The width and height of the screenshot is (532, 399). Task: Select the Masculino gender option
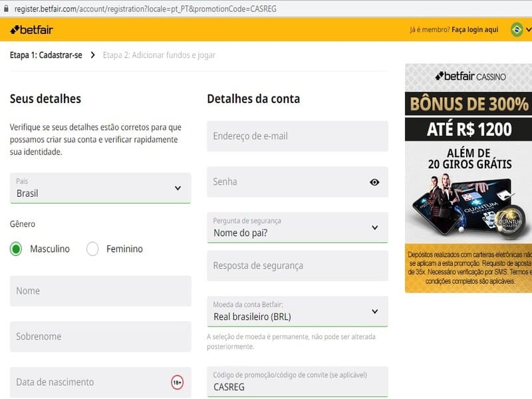tap(15, 249)
